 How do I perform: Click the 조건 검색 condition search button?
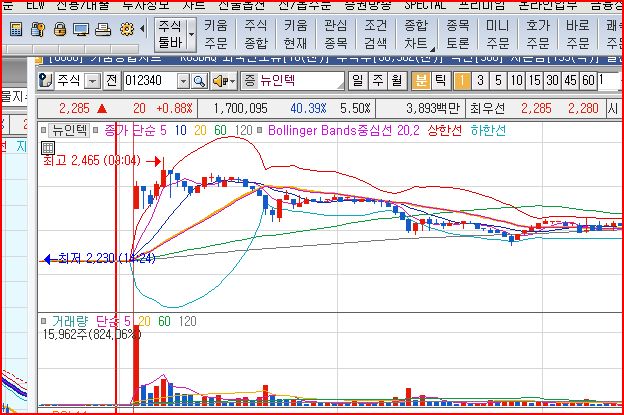tap(375, 34)
